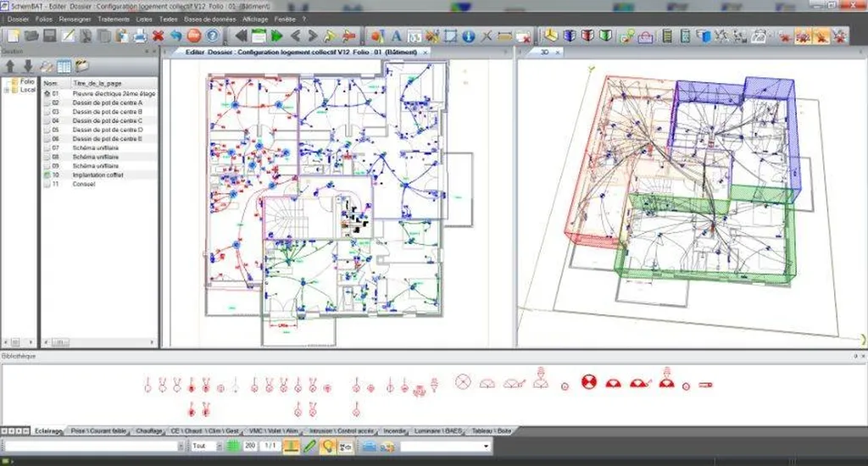Click the move-up arrow in Gestion panel
This screenshot has width=868, height=466.
click(11, 66)
